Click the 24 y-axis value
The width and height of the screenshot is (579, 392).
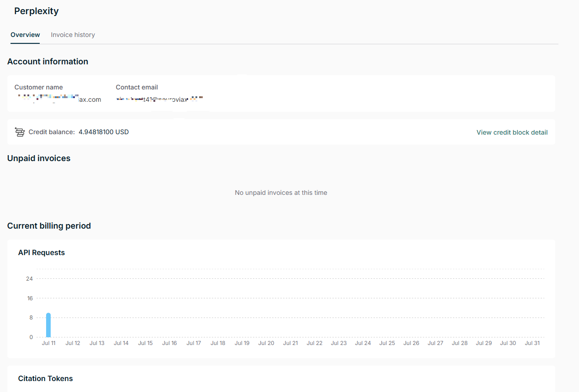pyautogui.click(x=30, y=278)
